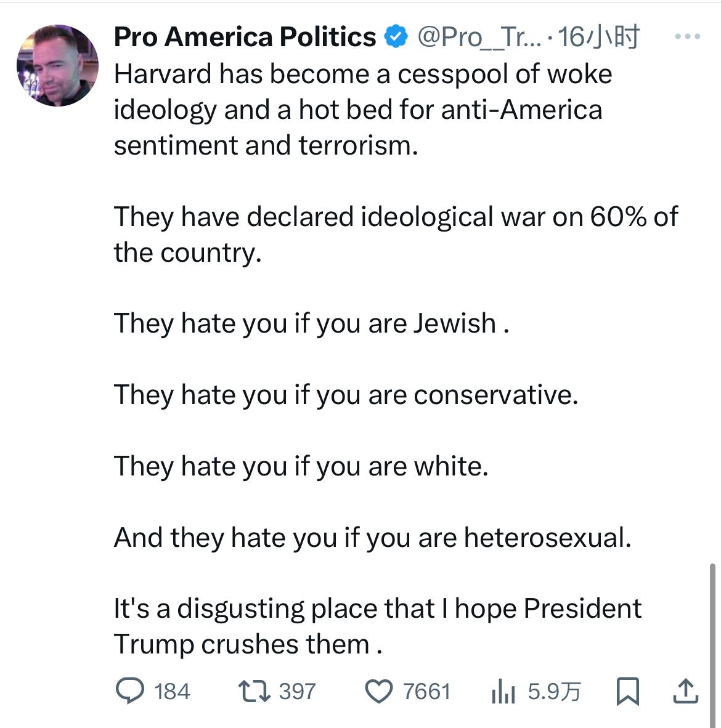Open the three-dot more options menu

(688, 38)
